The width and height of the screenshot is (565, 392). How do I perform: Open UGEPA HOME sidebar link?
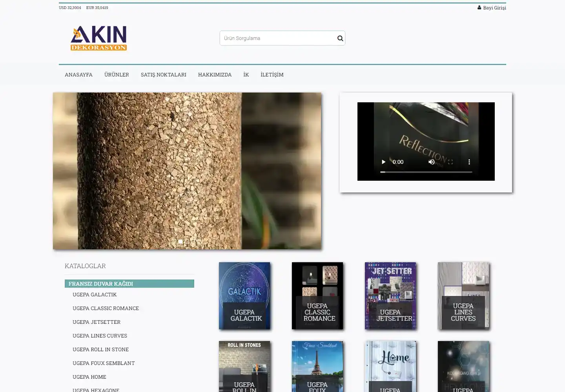(89, 377)
